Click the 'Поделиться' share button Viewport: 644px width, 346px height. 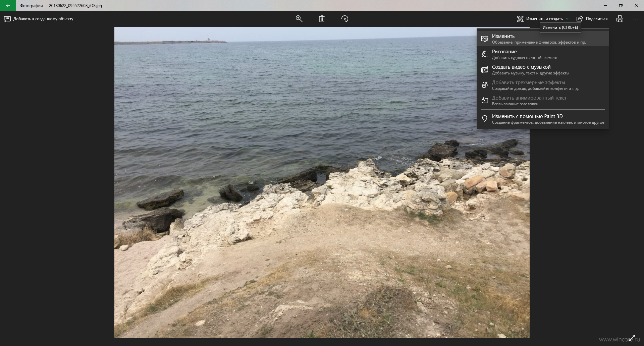592,19
